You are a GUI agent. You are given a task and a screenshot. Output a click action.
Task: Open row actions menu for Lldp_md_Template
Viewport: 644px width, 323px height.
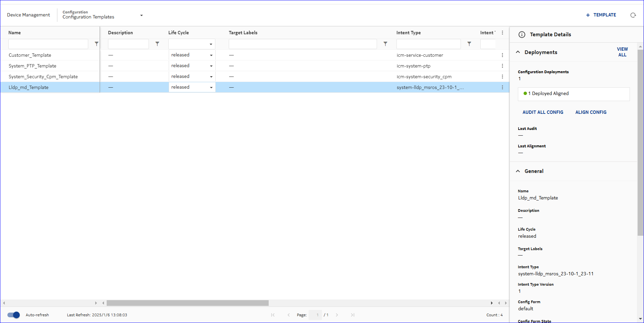tap(502, 87)
